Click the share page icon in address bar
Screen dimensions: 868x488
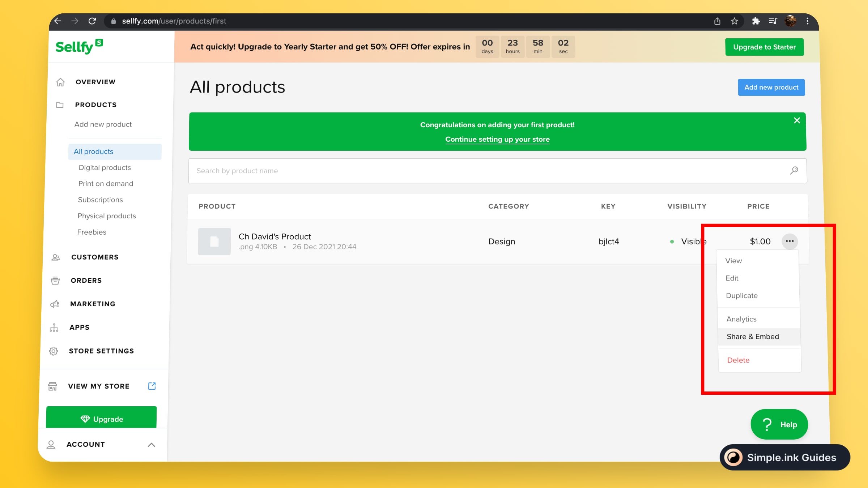click(717, 21)
